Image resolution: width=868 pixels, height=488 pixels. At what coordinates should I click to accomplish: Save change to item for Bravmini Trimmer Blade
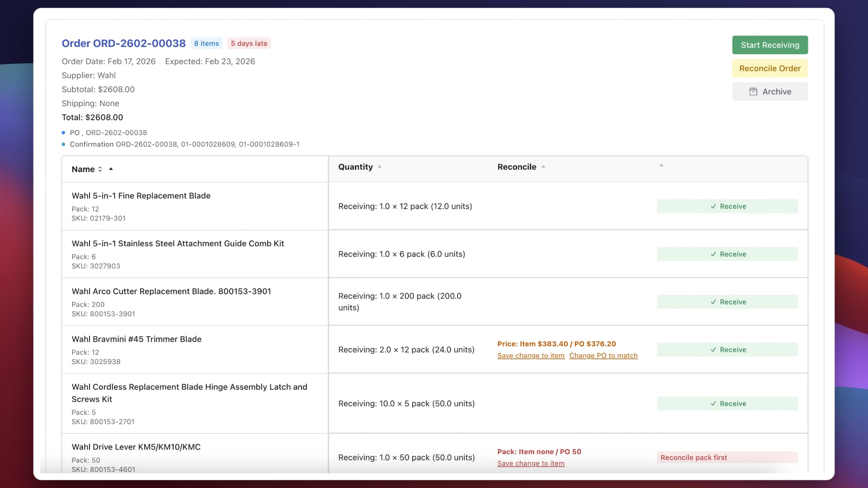[x=531, y=356]
